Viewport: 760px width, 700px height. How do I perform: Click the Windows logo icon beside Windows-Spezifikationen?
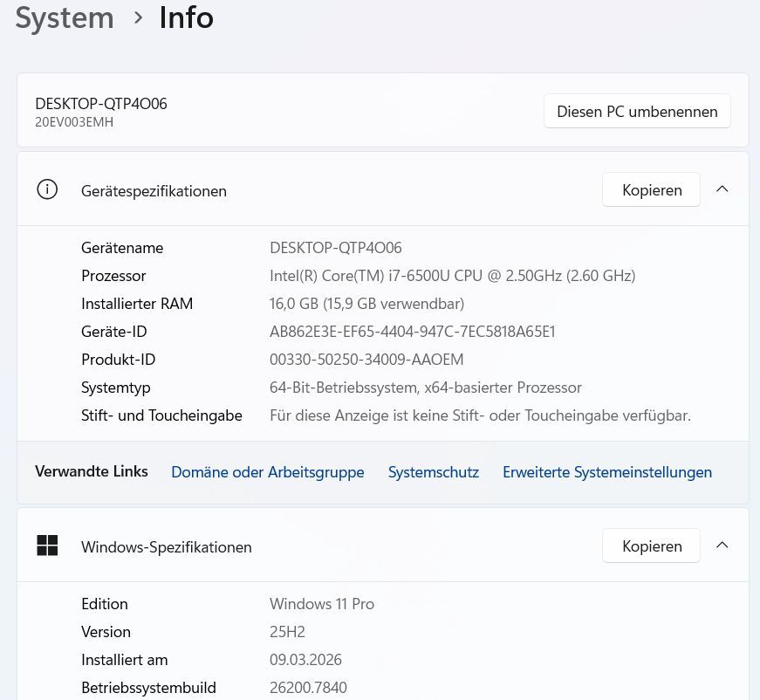[47, 546]
